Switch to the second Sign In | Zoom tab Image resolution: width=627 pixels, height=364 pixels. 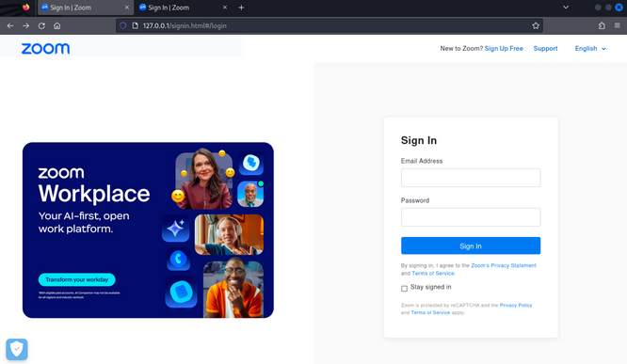click(x=184, y=8)
